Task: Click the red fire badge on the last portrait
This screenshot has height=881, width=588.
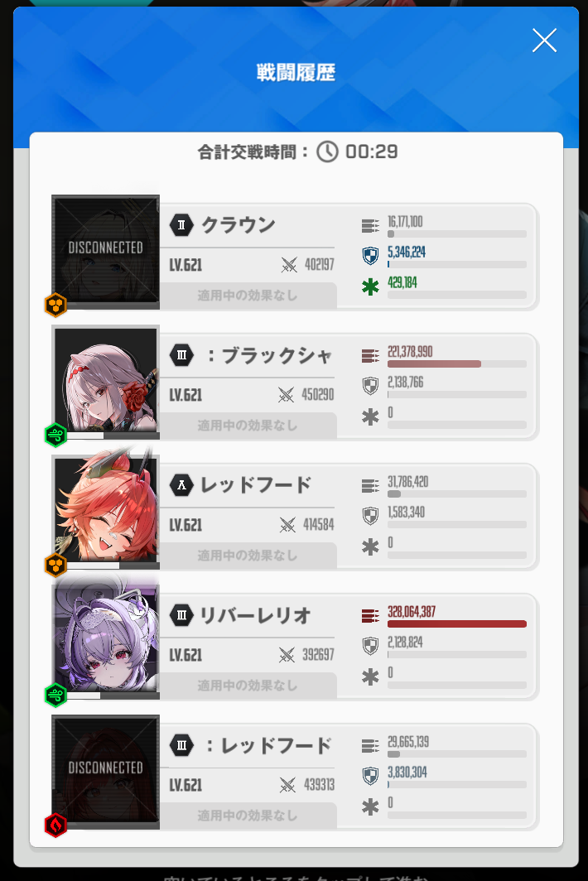Action: [x=55, y=825]
